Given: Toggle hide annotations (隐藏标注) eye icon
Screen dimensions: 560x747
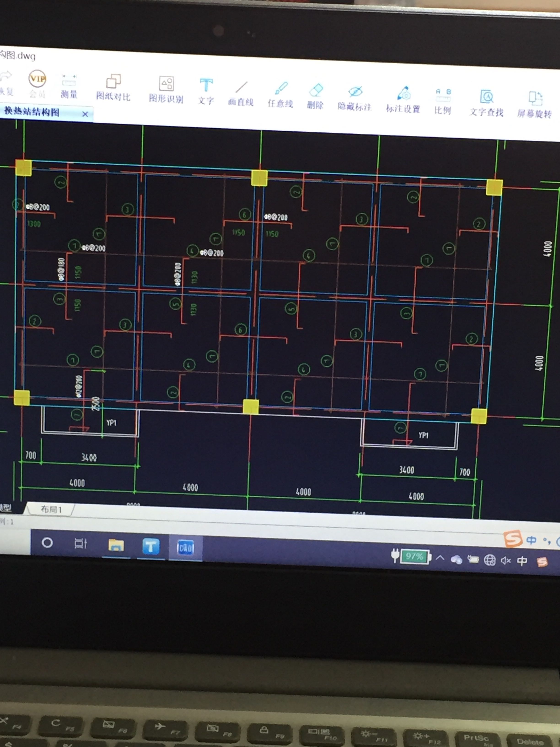Looking at the screenshot, I should pos(355,92).
